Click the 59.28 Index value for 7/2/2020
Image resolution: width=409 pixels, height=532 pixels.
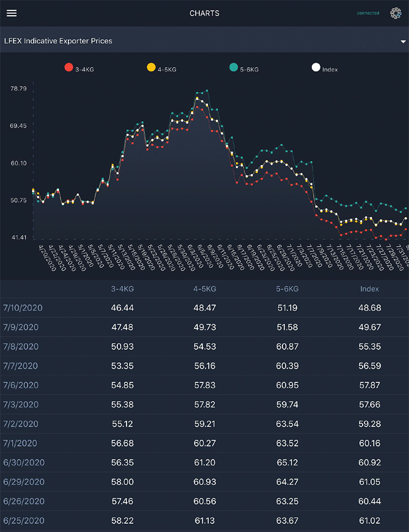click(x=370, y=424)
